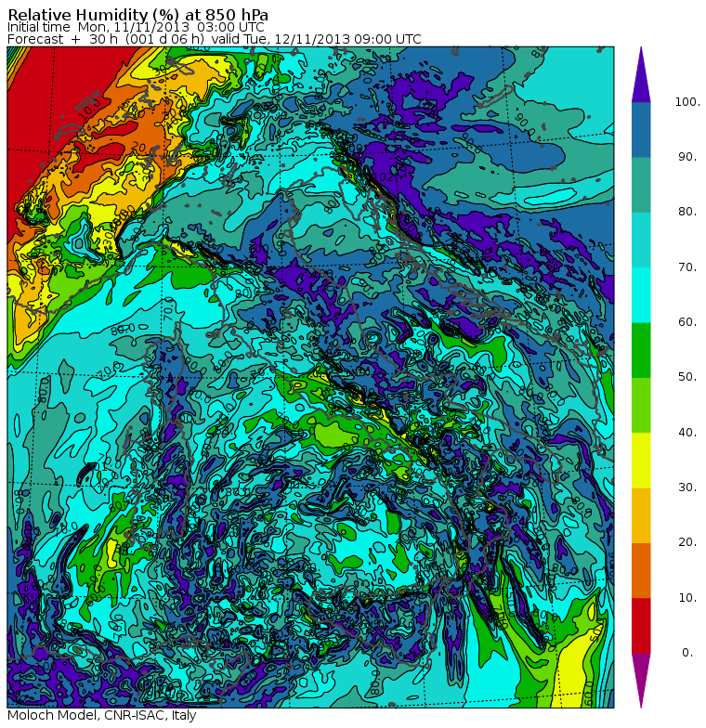Image resolution: width=706 pixels, height=728 pixels.
Task: Select the 'Initial time Mon, 11/11/2013 03:00 UTC' line
Action: tap(136, 28)
